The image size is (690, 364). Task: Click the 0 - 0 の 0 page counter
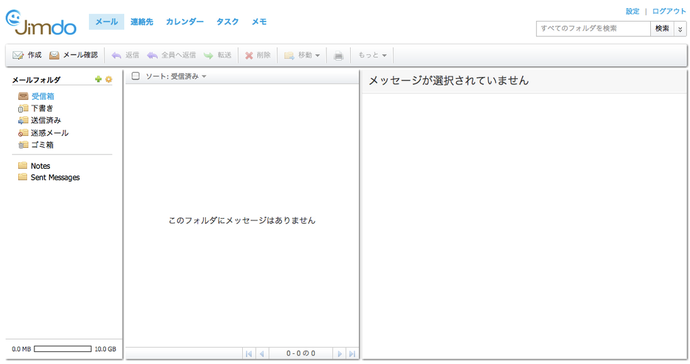[301, 353]
